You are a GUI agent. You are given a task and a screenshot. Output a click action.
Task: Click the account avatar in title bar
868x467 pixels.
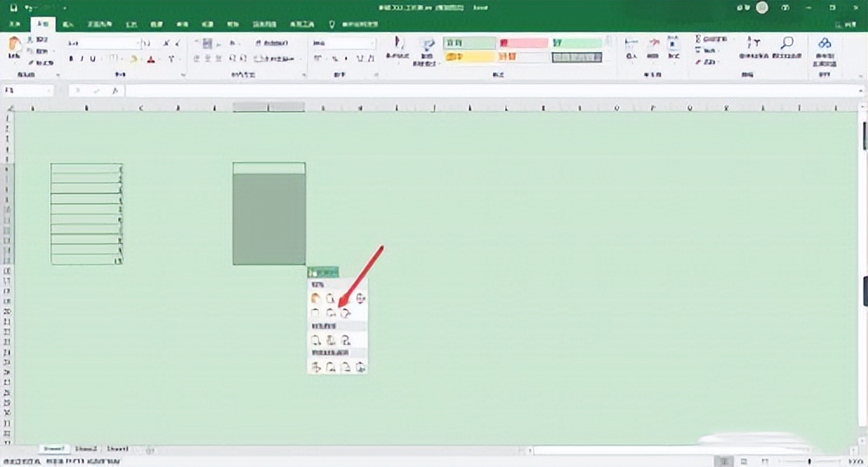tap(762, 8)
